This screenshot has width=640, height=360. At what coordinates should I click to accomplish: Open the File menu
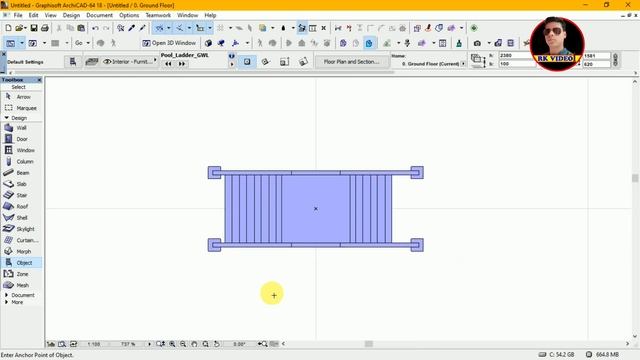coord(18,15)
